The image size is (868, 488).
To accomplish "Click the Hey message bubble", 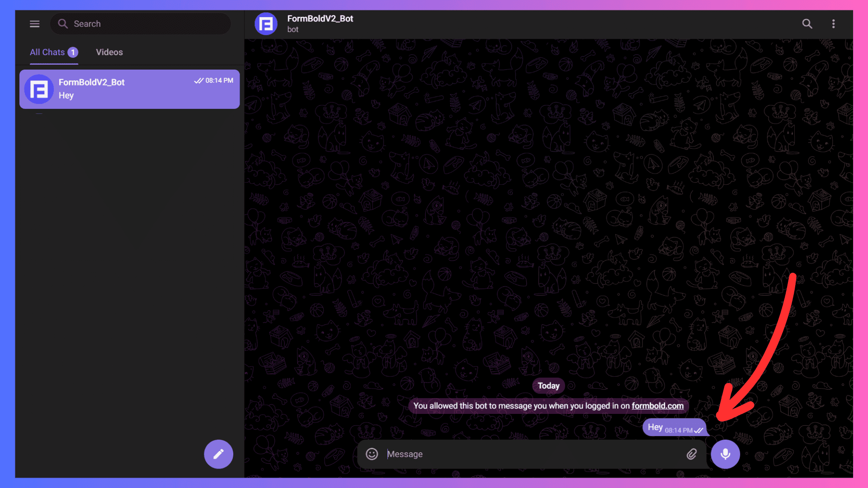I will 655,427.
